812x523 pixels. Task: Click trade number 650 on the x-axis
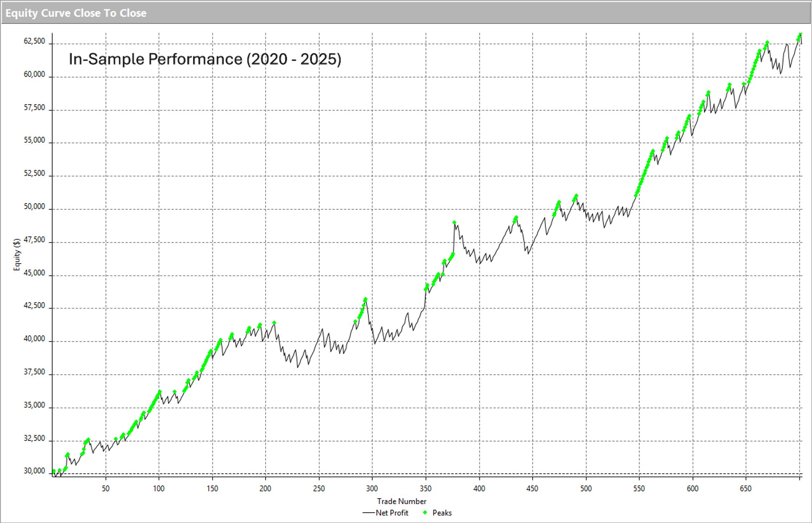point(746,488)
